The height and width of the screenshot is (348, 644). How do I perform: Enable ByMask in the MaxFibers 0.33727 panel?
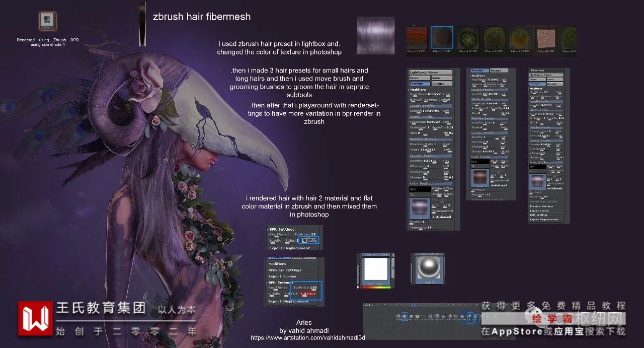tap(416, 100)
